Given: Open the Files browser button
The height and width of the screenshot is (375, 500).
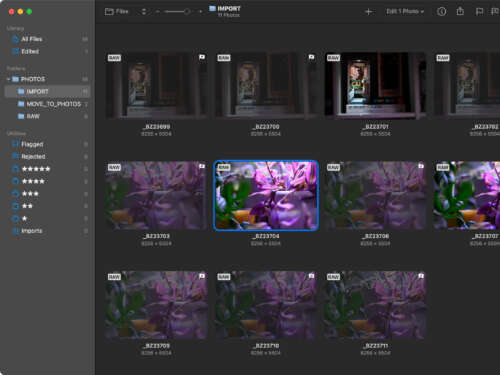Looking at the screenshot, I should (x=116, y=12).
